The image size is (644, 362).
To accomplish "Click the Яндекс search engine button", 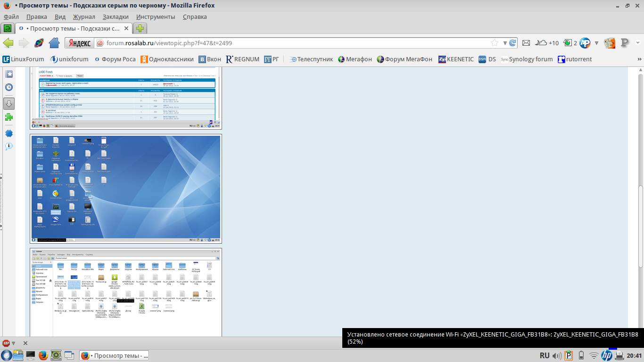I will point(79,43).
